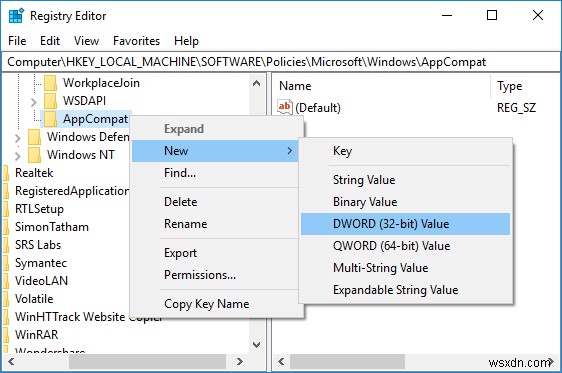Click the Windows NT folder icon
This screenshot has height=373, width=562.
pyautogui.click(x=34, y=155)
